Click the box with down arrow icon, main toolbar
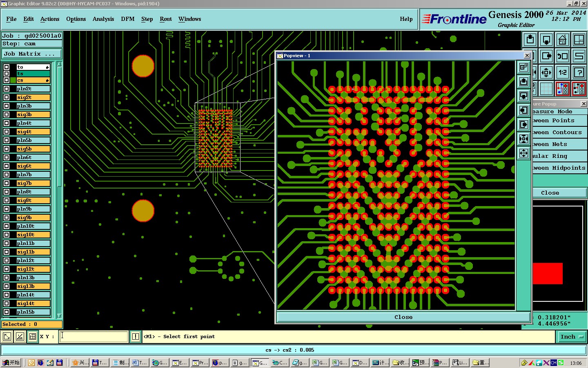Viewport: 588px width, 368px height. coord(546,40)
